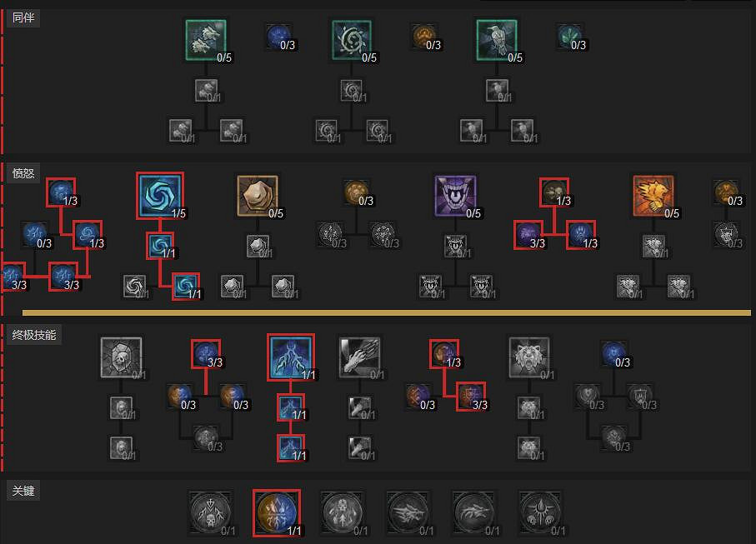Click the gold divider bar under 愤怒
The width and height of the screenshot is (756, 544).
(x=387, y=312)
